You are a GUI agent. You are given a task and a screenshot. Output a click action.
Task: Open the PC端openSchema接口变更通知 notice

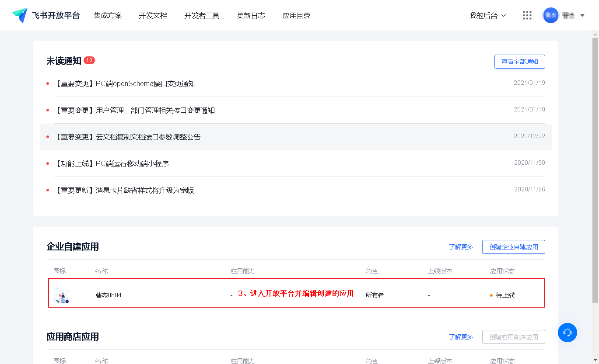click(x=124, y=83)
